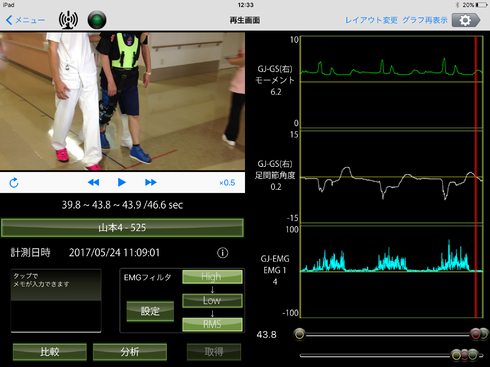Viewport: 490px width, 367px height.
Task: Tap the 39.8 ~ 43.8 ~ 43.9 /46.6 sec text
Action: (x=122, y=205)
